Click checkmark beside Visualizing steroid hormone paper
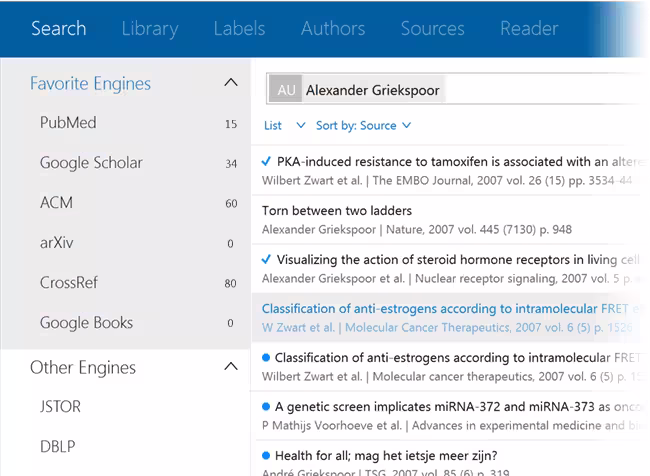The height and width of the screenshot is (476, 650). click(x=266, y=259)
